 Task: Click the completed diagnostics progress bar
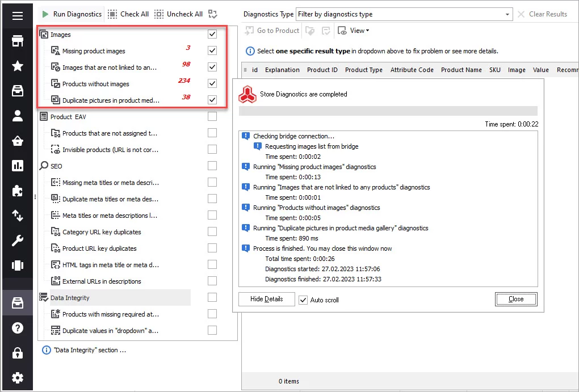tap(388, 111)
